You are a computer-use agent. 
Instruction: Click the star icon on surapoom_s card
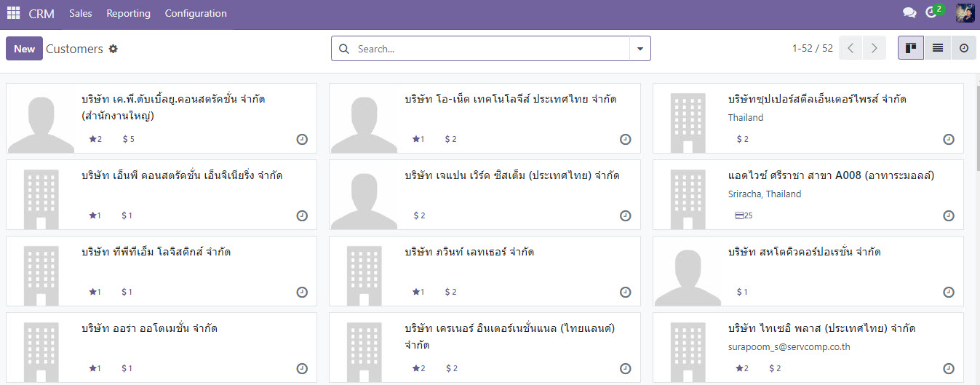739,368
